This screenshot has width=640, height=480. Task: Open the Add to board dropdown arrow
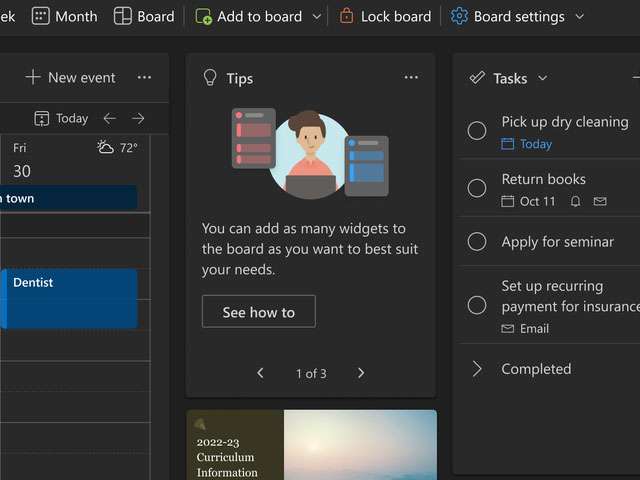click(x=317, y=16)
